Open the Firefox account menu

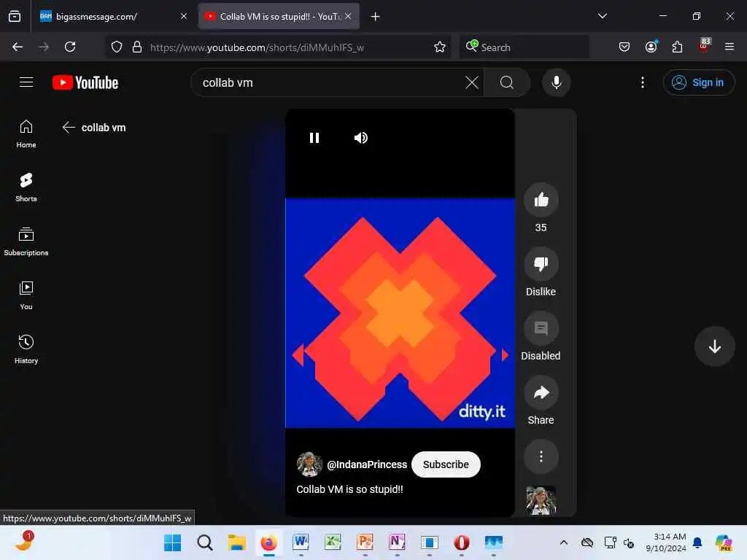[651, 47]
